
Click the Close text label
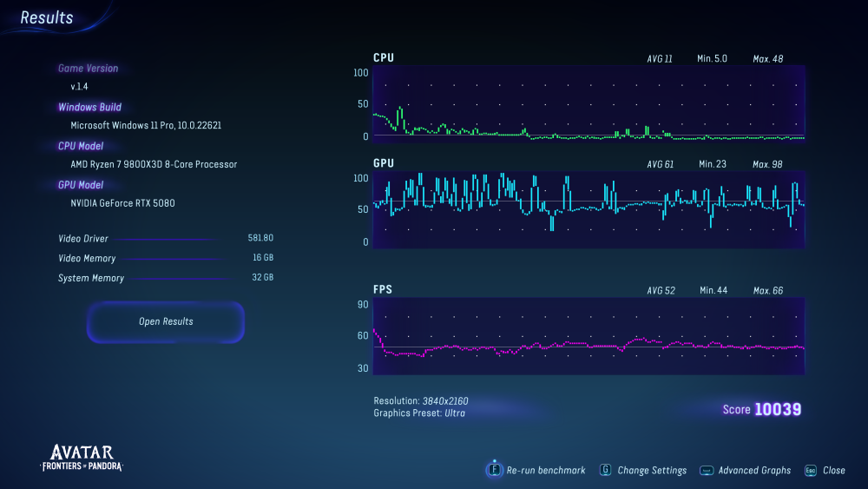pyautogui.click(x=833, y=470)
